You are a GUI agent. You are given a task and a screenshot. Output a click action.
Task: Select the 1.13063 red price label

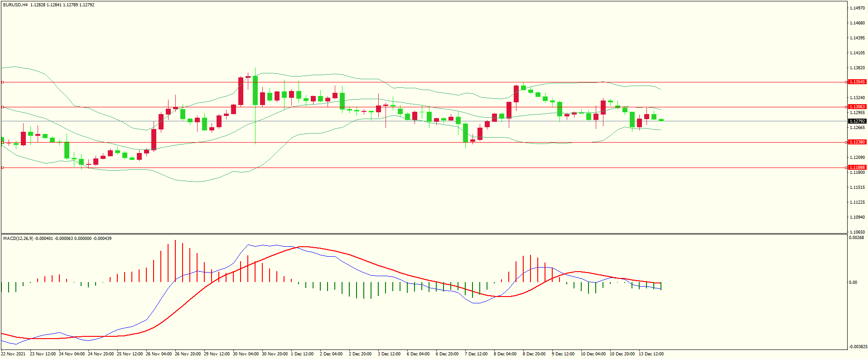pos(857,107)
